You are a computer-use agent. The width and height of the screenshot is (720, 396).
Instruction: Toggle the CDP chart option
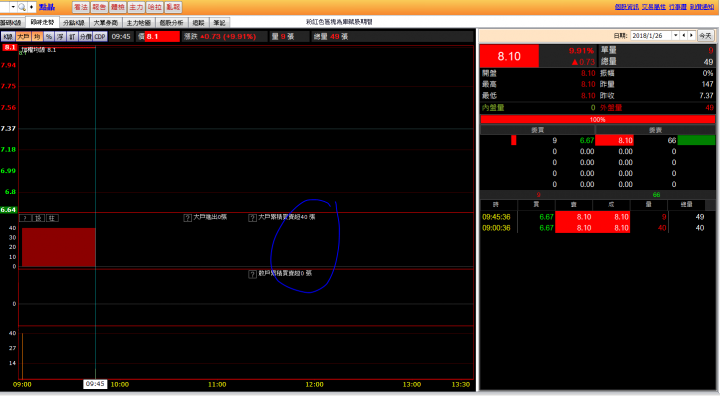100,37
